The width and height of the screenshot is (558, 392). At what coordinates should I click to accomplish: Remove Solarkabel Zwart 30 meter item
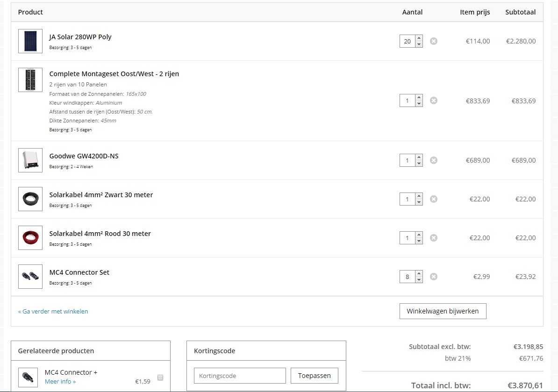(434, 199)
